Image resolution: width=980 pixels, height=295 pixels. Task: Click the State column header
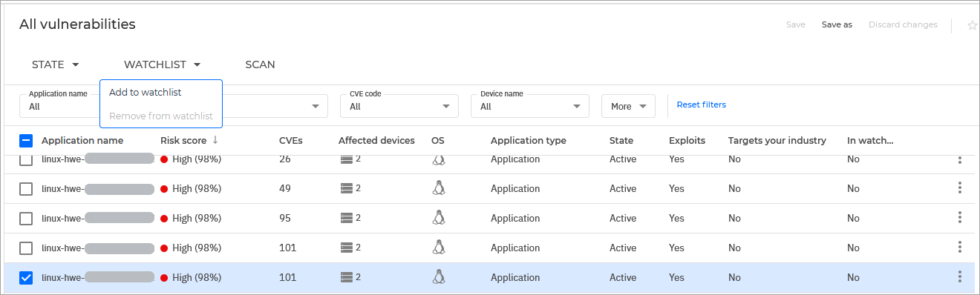pos(621,140)
